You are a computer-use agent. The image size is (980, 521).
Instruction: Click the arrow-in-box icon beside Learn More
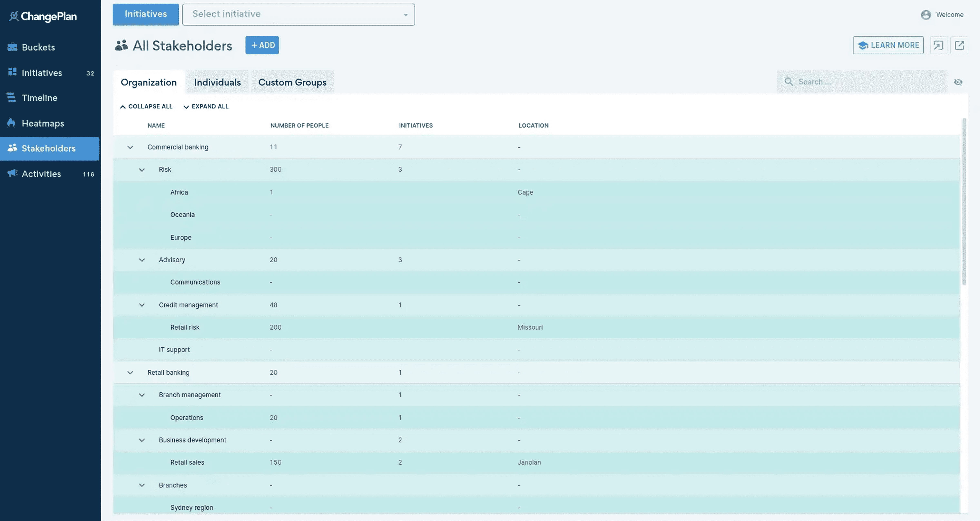939,45
